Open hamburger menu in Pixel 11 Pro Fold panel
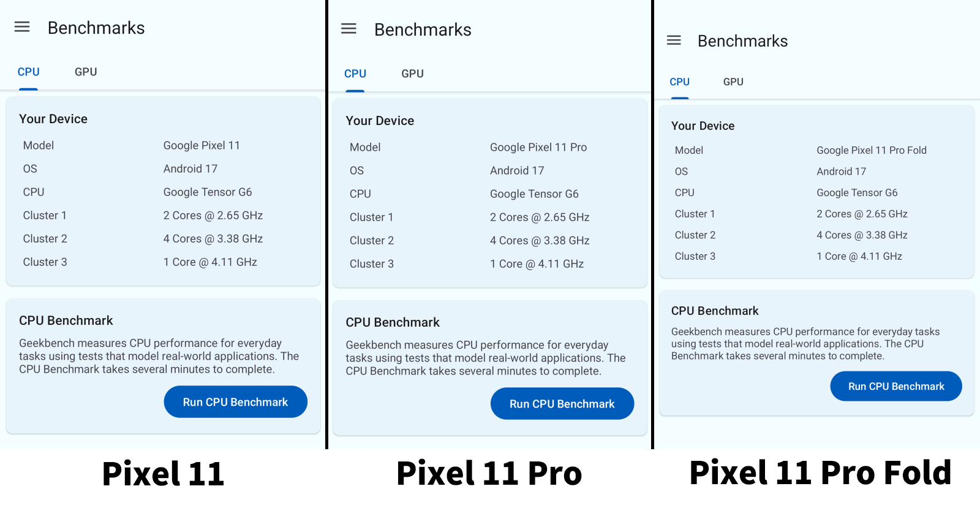This screenshot has height=516, width=980. tap(674, 40)
